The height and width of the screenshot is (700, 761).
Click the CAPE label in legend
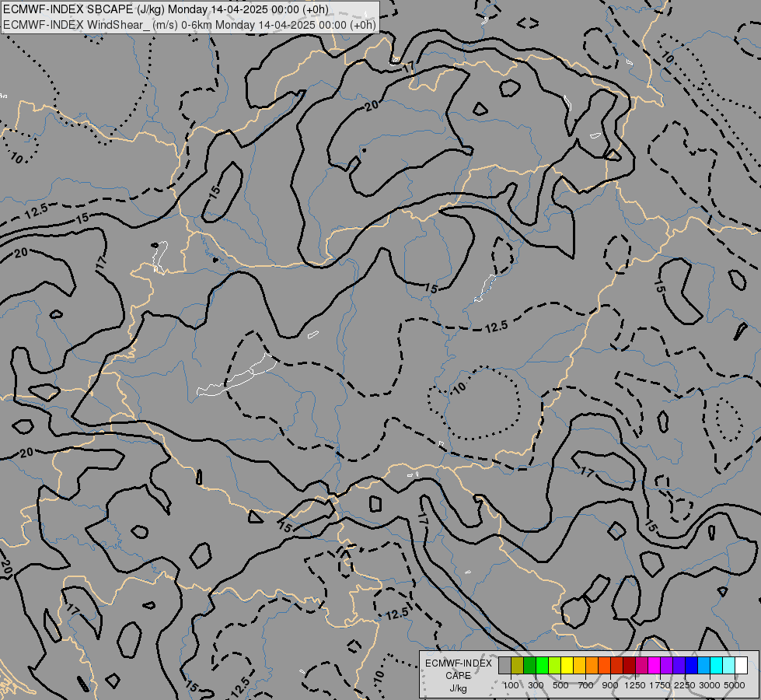pyautogui.click(x=458, y=676)
